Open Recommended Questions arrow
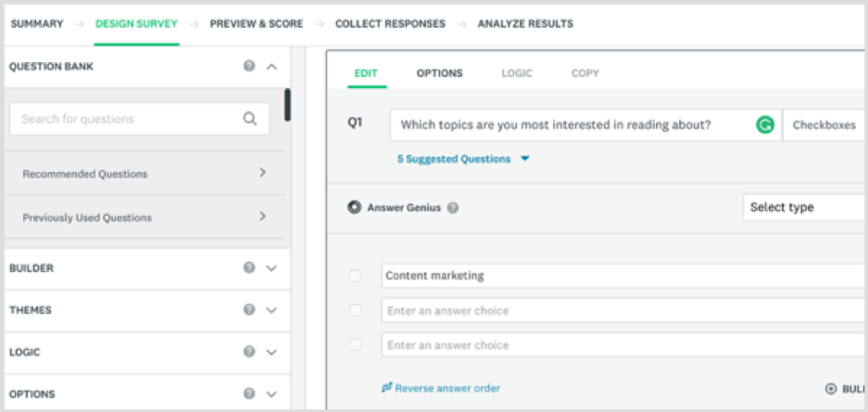 coord(263,172)
